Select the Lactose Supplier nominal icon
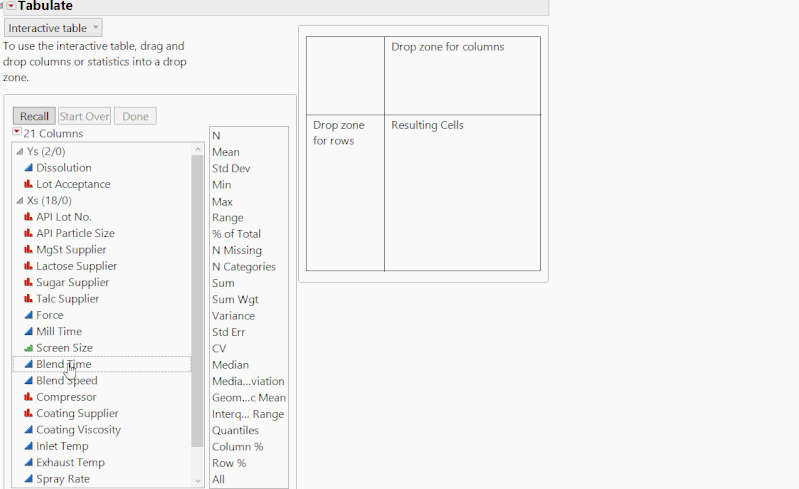This screenshot has width=799, height=489. tap(29, 265)
